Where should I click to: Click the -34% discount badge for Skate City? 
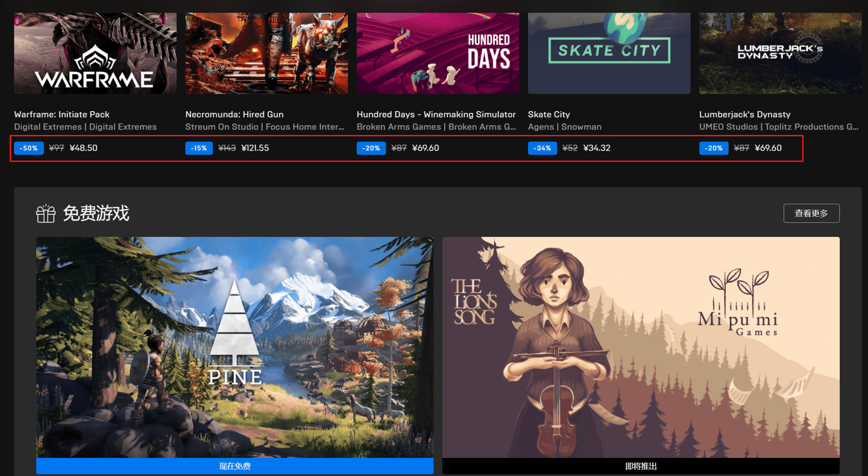[x=542, y=148]
